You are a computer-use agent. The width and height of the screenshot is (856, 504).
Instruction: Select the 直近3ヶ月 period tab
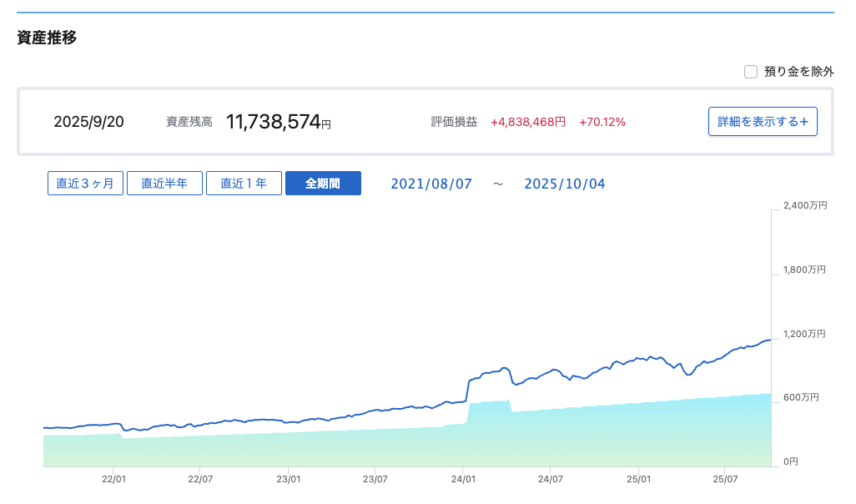86,184
